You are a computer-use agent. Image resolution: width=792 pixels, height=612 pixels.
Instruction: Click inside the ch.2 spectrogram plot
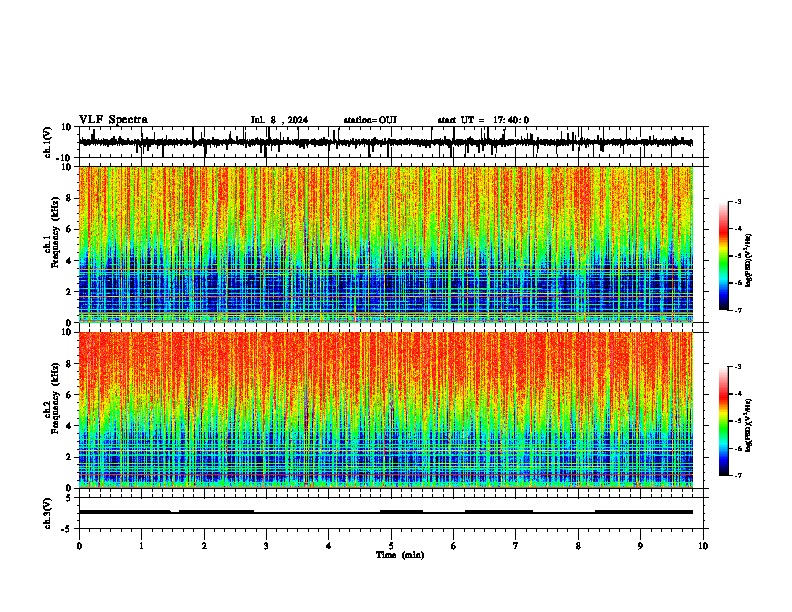pyautogui.click(x=386, y=410)
